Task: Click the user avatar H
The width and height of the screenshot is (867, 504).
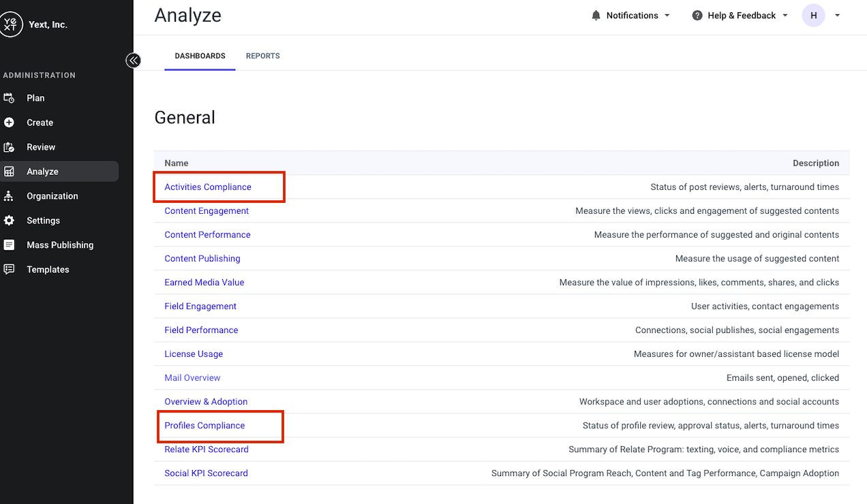Action: click(814, 15)
